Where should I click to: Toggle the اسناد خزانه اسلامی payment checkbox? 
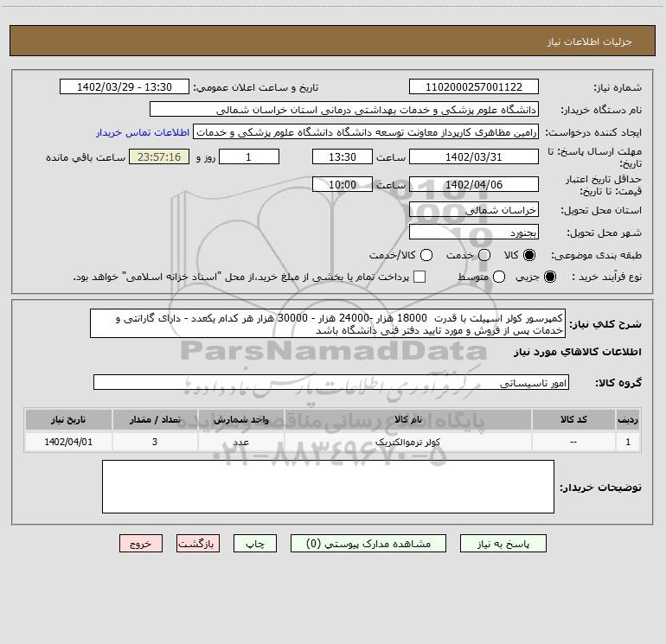point(419,277)
